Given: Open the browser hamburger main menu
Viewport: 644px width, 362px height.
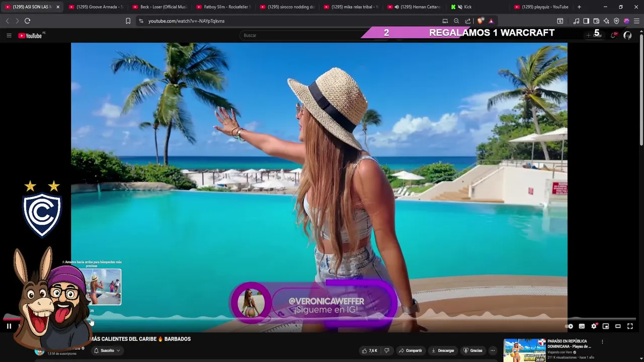Looking at the screenshot, I should (x=636, y=21).
